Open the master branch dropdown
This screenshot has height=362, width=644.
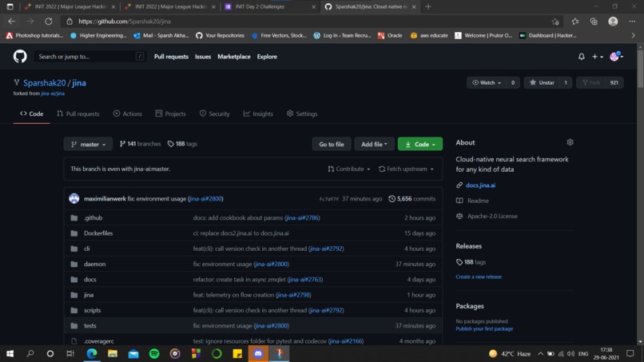click(x=88, y=144)
